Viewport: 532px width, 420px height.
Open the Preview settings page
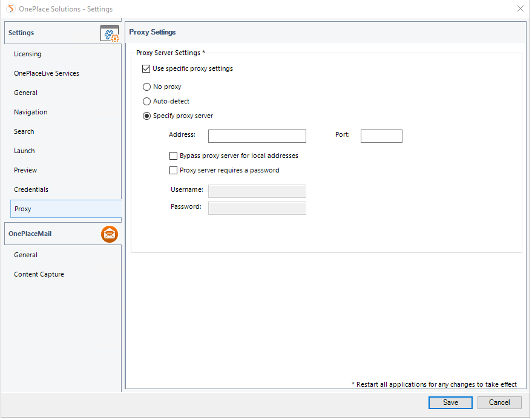pos(25,170)
